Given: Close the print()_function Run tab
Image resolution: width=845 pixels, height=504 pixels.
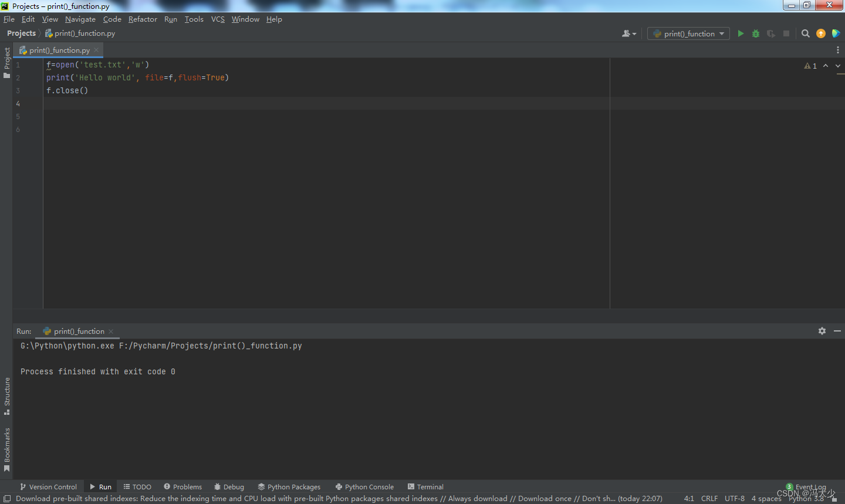Looking at the screenshot, I should pyautogui.click(x=111, y=332).
